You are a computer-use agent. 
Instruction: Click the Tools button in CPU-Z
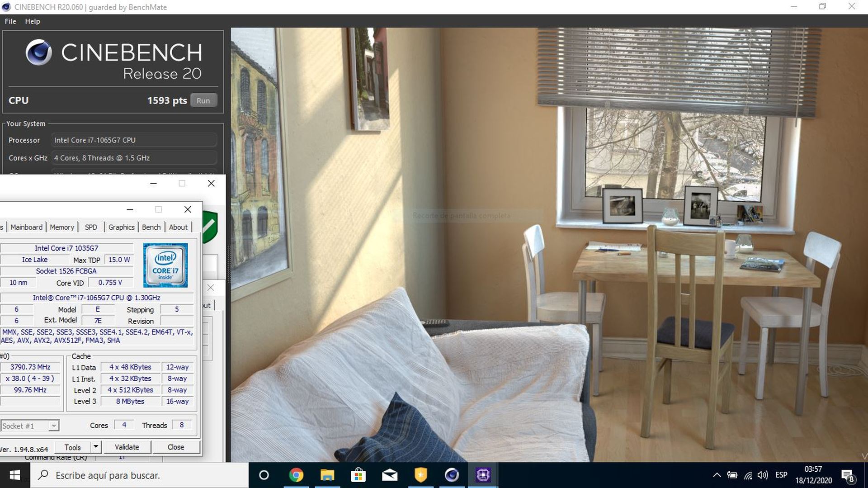click(x=72, y=447)
